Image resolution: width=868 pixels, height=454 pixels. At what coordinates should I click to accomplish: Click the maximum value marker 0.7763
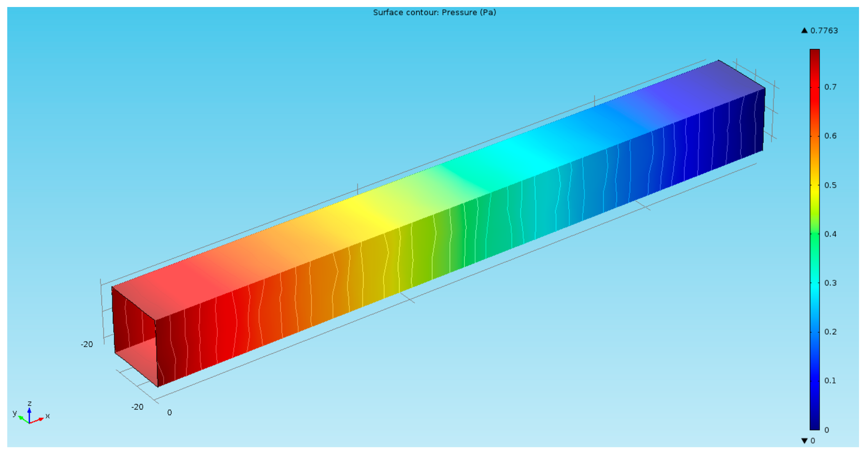pos(823,31)
